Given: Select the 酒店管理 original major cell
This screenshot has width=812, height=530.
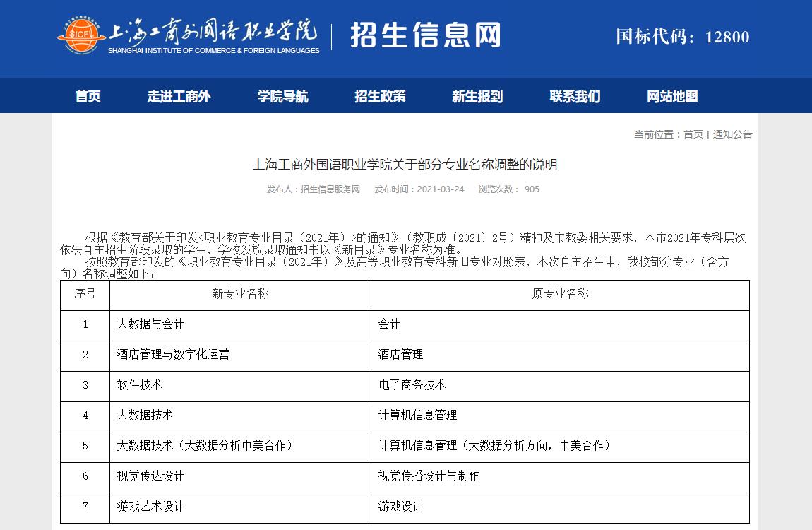Looking at the screenshot, I should [x=561, y=356].
